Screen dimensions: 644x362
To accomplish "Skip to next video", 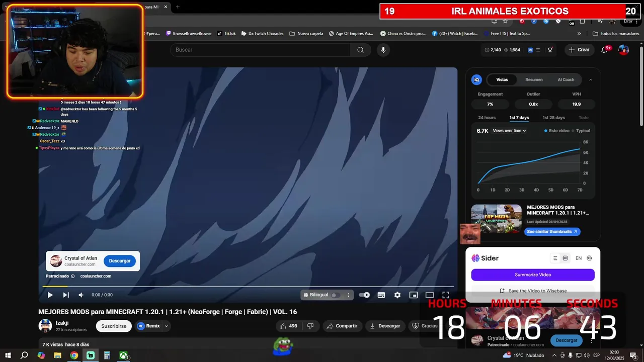I will pyautogui.click(x=66, y=295).
